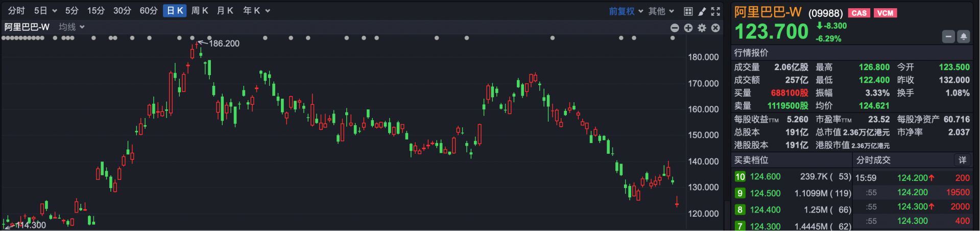Expand the 前复权 adjustment dropdown

point(626,11)
